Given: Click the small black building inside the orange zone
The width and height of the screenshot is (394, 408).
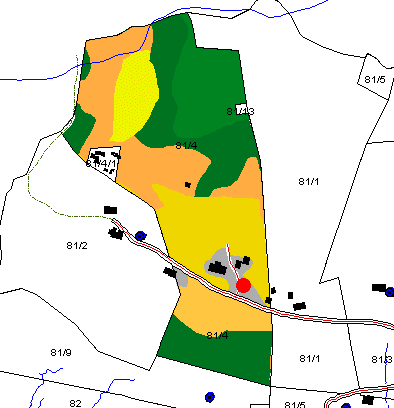Looking at the screenshot, I should (188, 185).
